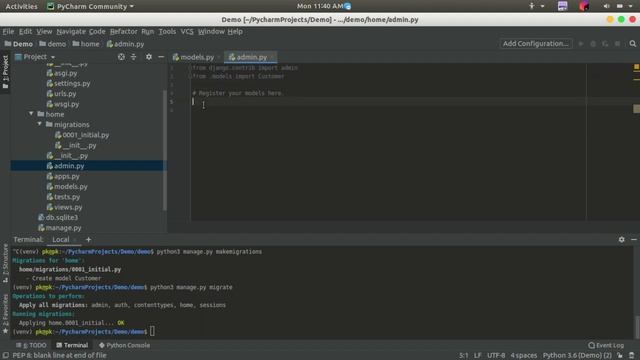Open the File menu
This screenshot has height=360, width=640.
(8, 31)
